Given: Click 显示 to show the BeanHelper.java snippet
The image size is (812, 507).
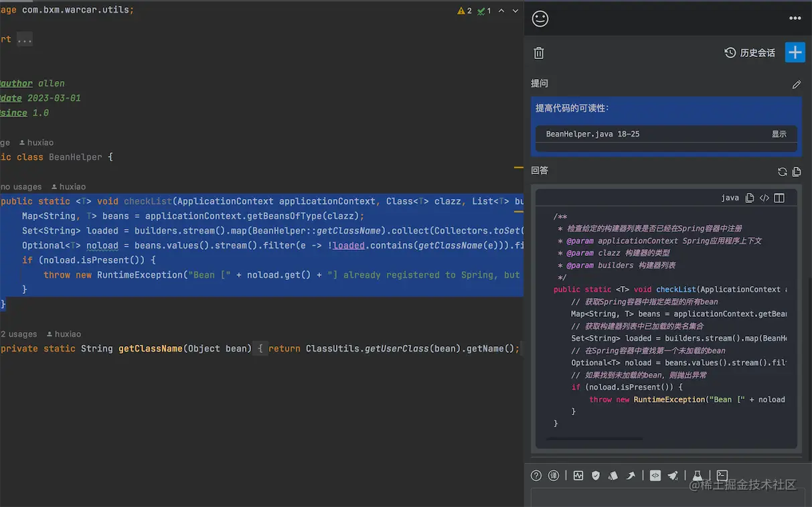Looking at the screenshot, I should click(779, 134).
